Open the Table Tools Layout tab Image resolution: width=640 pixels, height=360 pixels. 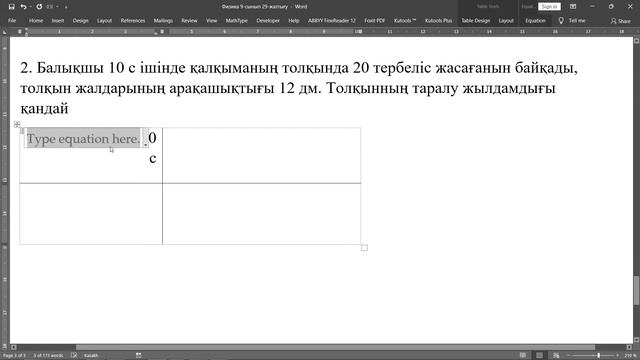[506, 20]
